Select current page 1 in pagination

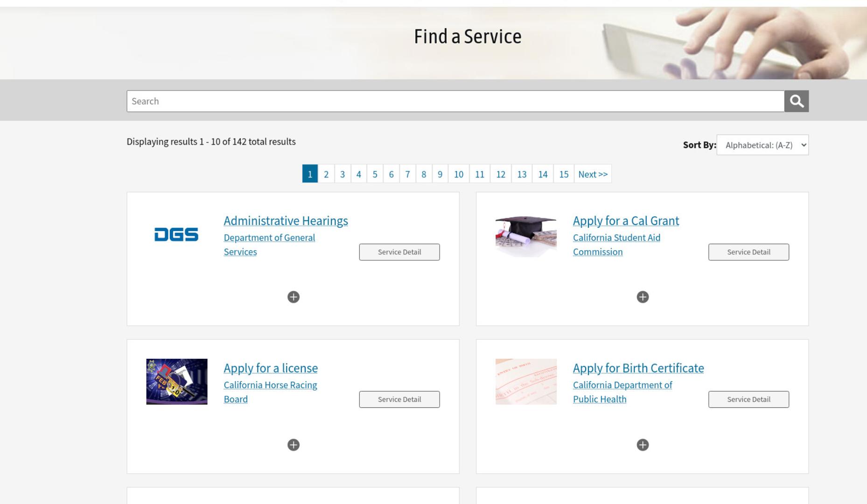click(310, 174)
